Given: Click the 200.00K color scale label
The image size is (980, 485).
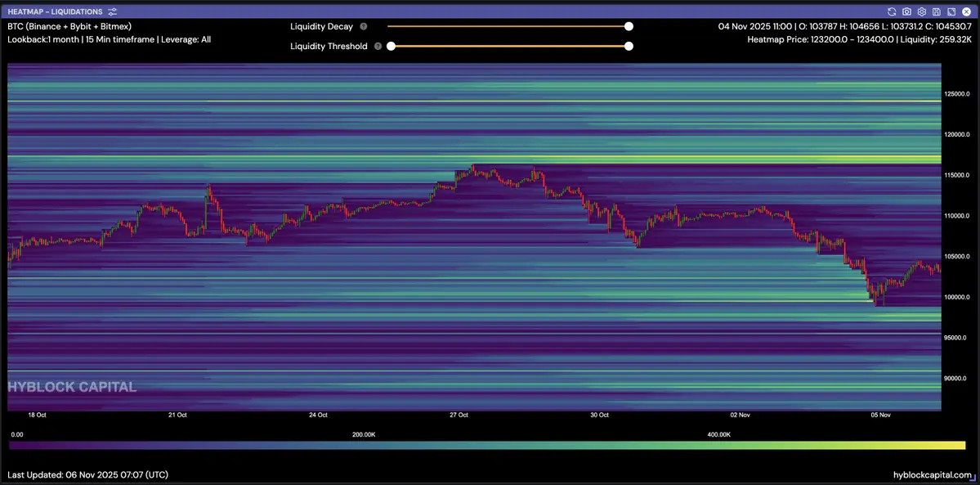Looking at the screenshot, I should tap(364, 434).
